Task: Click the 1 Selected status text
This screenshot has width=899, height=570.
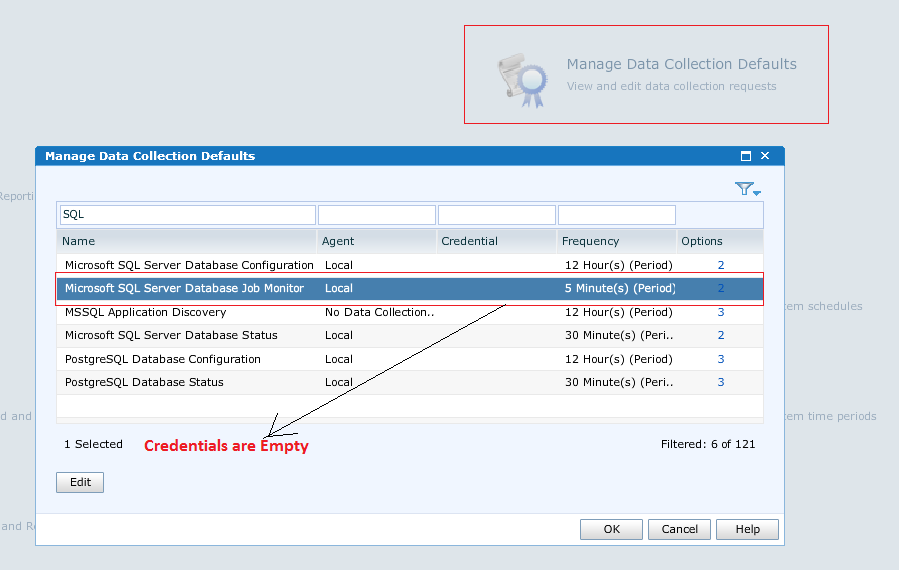Action: 93,444
